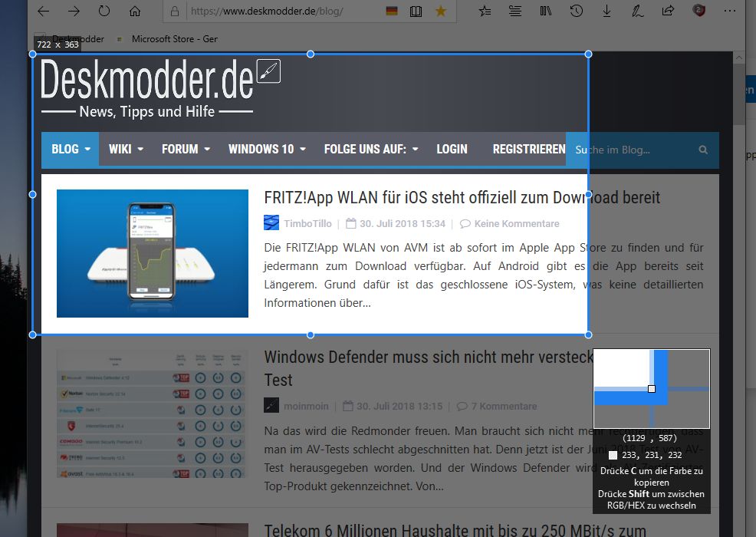Screen dimensions: 756x537
Task: Show site info via the padlock icon
Action: click(175, 11)
